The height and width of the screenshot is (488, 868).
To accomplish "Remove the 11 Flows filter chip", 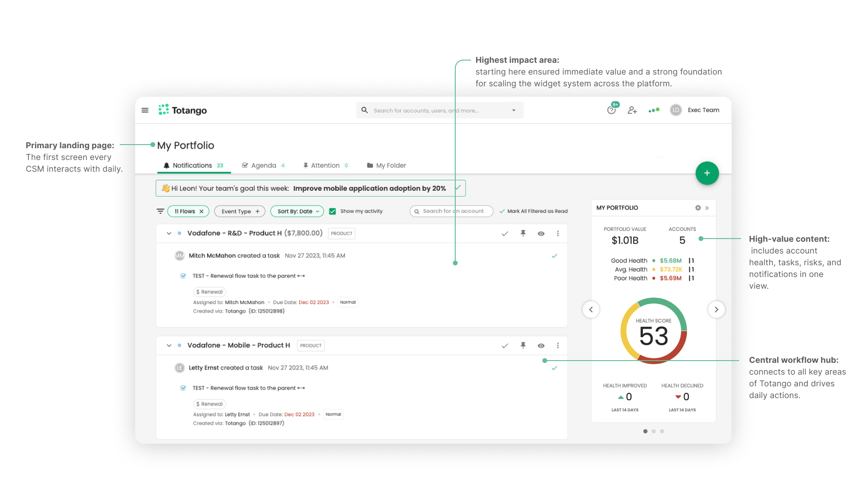I will [202, 211].
